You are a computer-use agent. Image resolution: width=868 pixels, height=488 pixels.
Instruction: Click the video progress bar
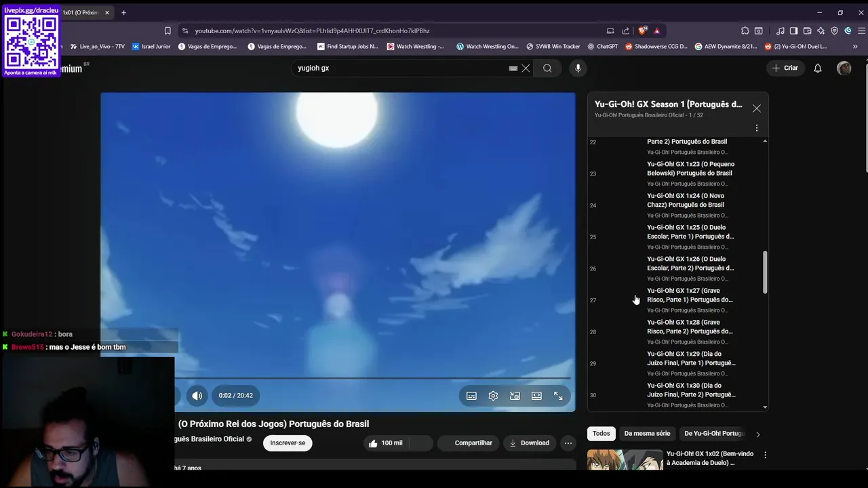(372, 378)
